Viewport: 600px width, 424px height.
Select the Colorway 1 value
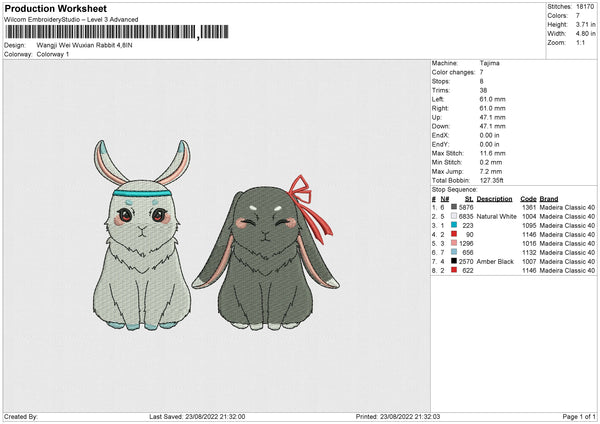click(x=53, y=54)
